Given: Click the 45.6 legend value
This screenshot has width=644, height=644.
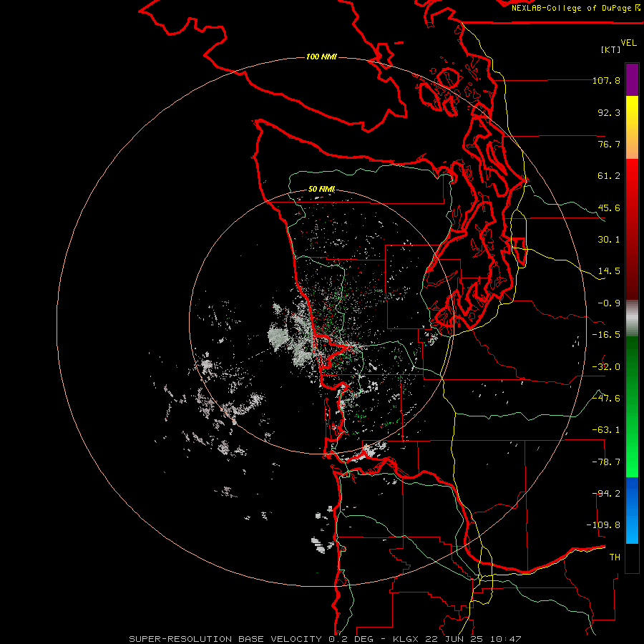Looking at the screenshot, I should [609, 208].
